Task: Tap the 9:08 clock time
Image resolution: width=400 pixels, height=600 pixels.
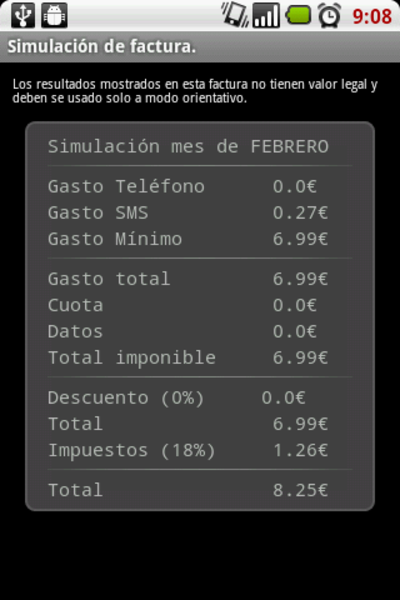Action: click(372, 16)
